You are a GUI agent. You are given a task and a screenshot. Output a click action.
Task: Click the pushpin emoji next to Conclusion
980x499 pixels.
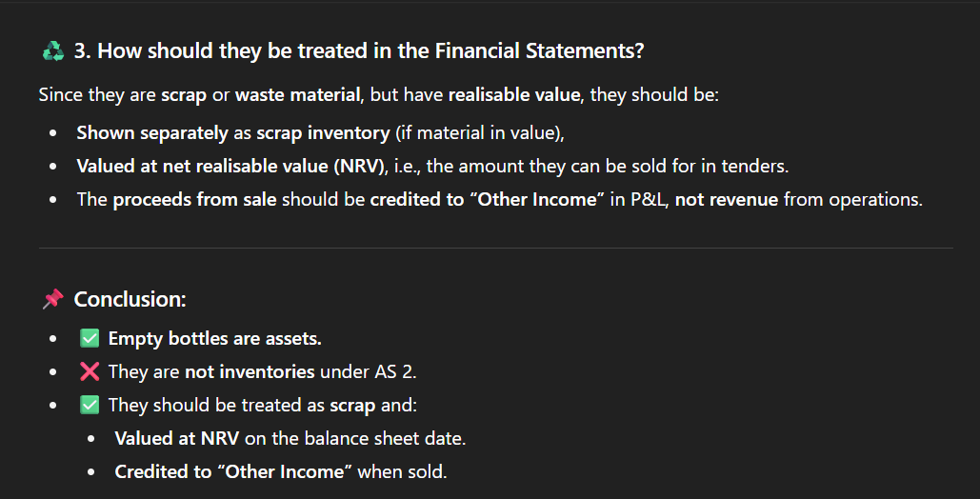(52, 299)
